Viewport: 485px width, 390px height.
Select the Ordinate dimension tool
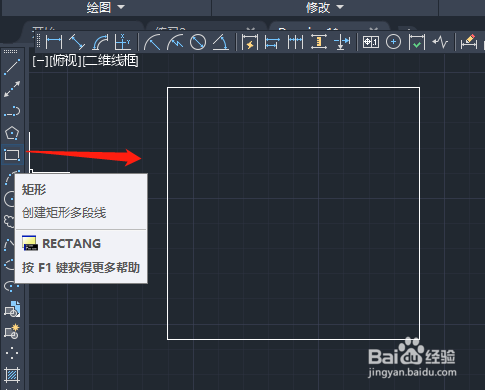pos(122,42)
